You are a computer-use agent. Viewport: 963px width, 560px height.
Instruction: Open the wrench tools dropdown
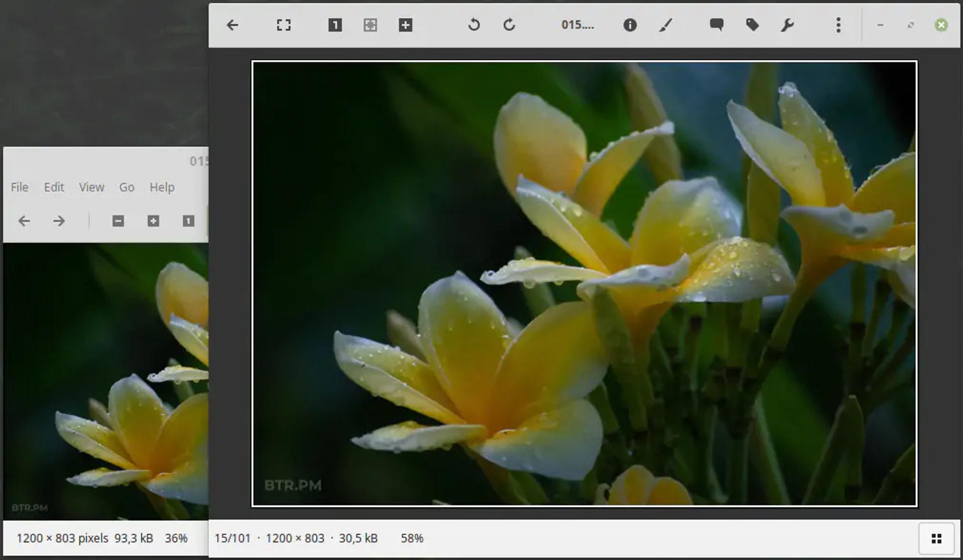point(787,25)
